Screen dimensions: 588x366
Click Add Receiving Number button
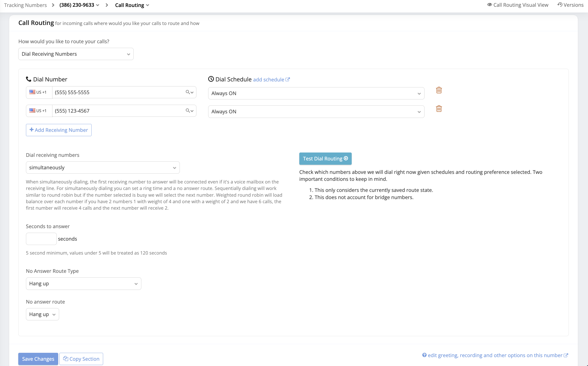(59, 130)
